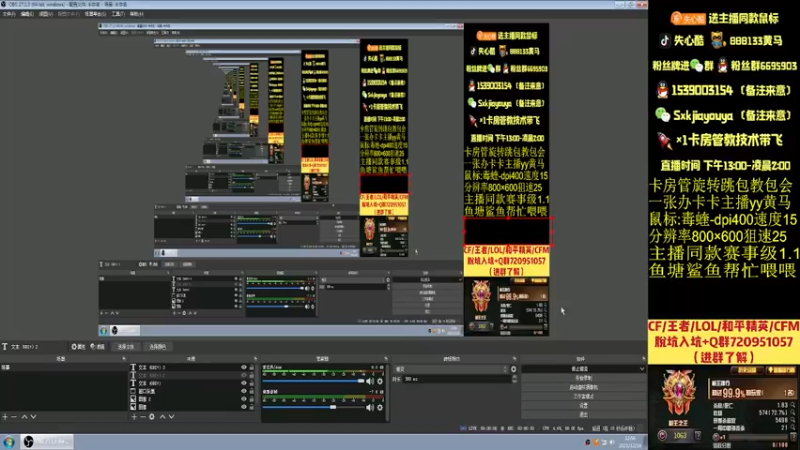
Task: Open transition properties gear next to 淡变
Action: (x=513, y=369)
